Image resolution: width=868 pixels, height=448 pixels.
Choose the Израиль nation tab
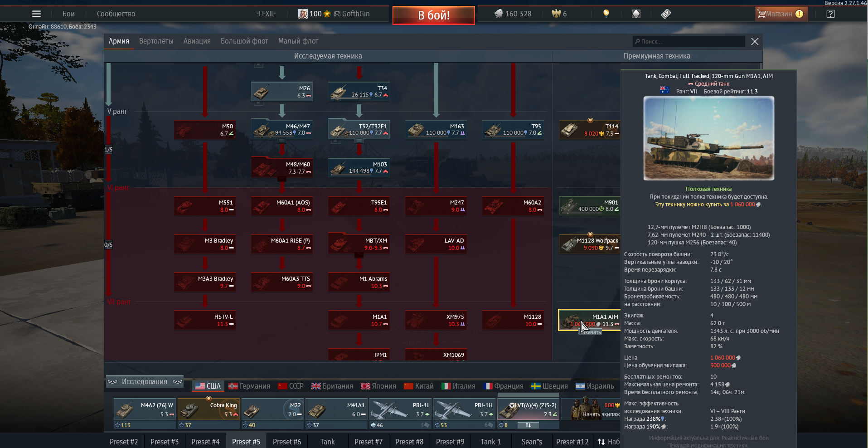(x=595, y=386)
